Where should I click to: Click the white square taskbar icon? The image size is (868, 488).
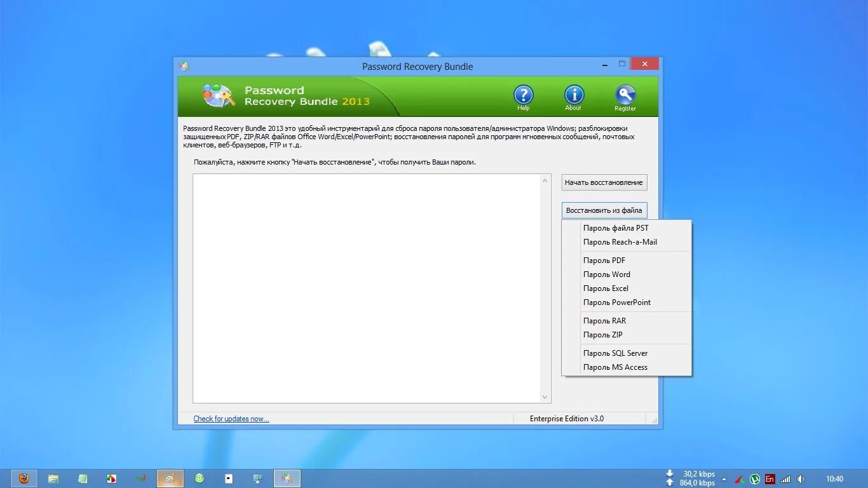(x=229, y=478)
